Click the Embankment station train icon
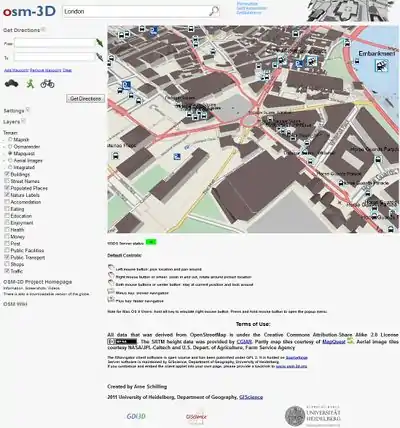 point(381,66)
